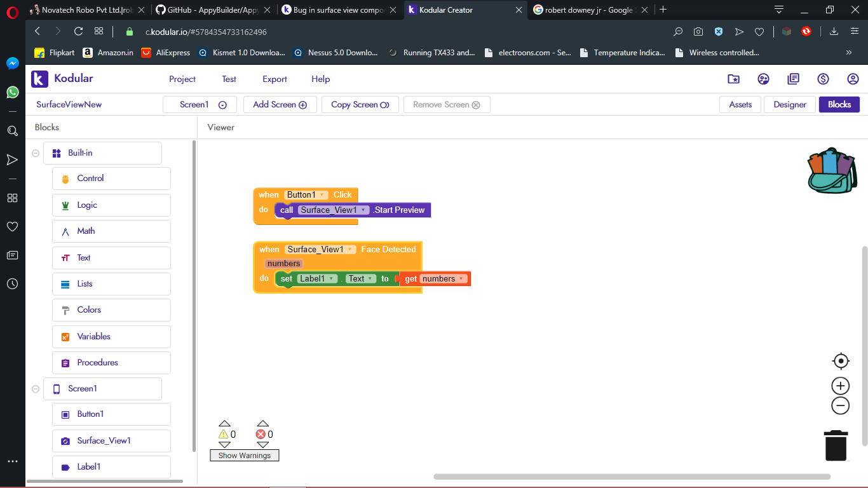Open History clock icon in Opera sidebar
868x488 pixels.
pos(12,284)
